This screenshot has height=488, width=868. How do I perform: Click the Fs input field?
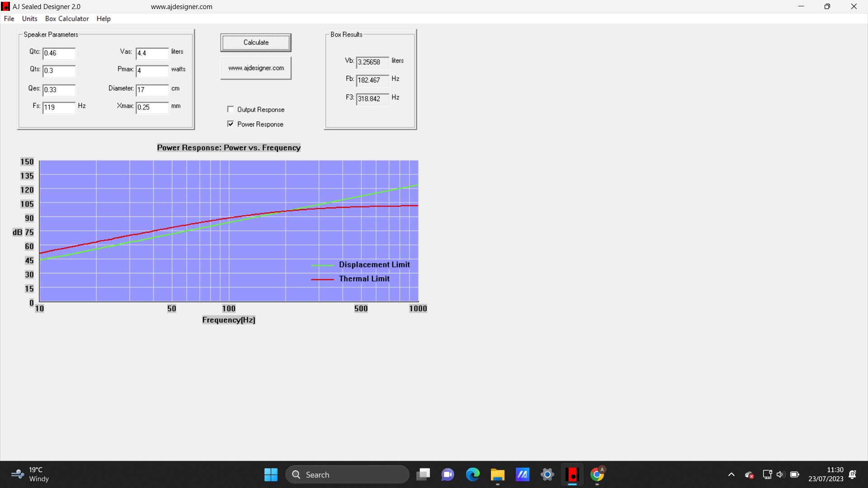point(59,108)
